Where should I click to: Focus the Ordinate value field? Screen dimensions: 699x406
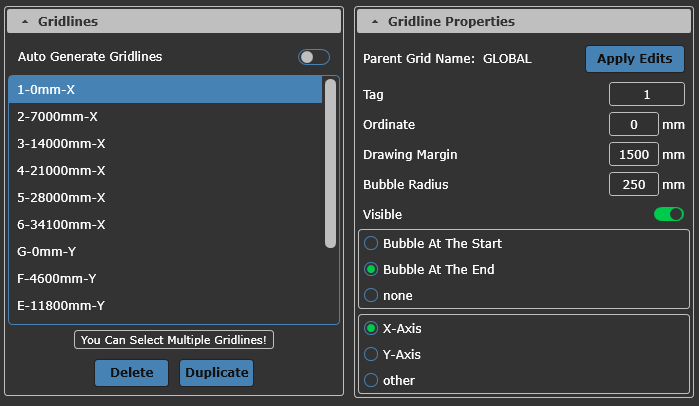click(x=634, y=125)
